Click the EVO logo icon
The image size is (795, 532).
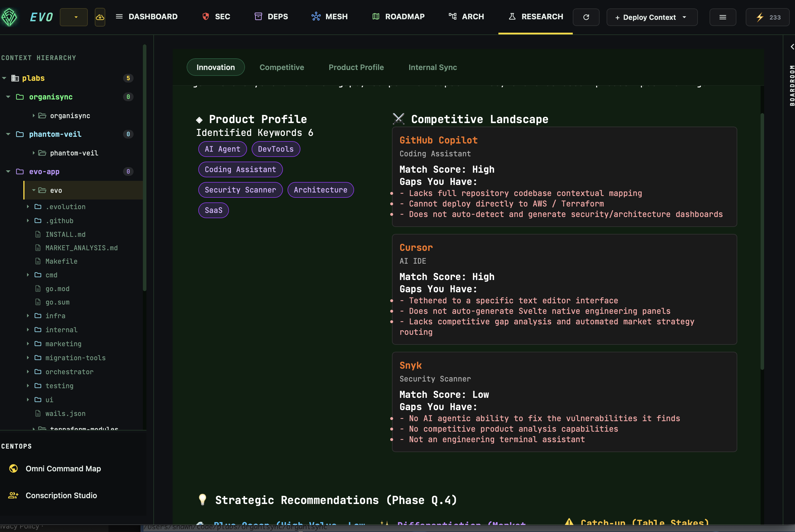click(9, 17)
